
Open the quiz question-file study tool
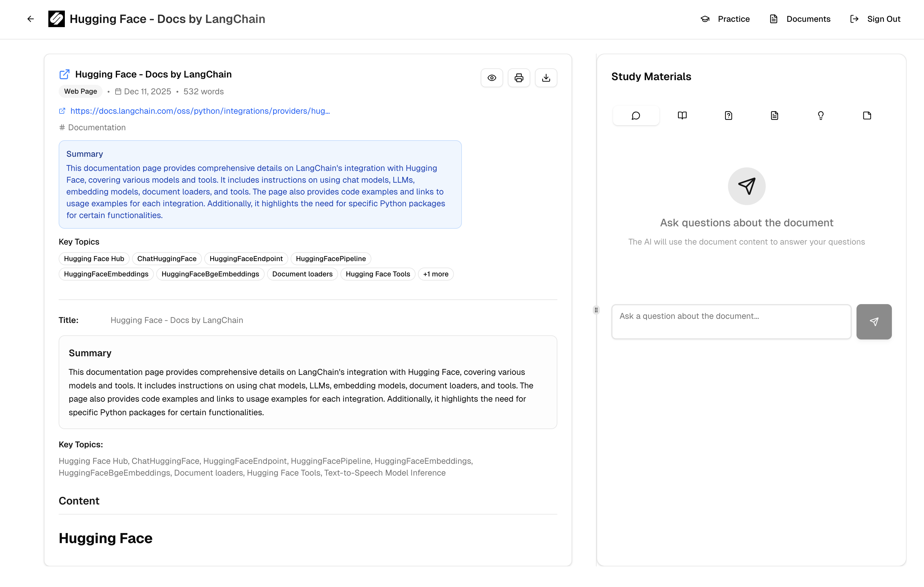click(x=728, y=115)
